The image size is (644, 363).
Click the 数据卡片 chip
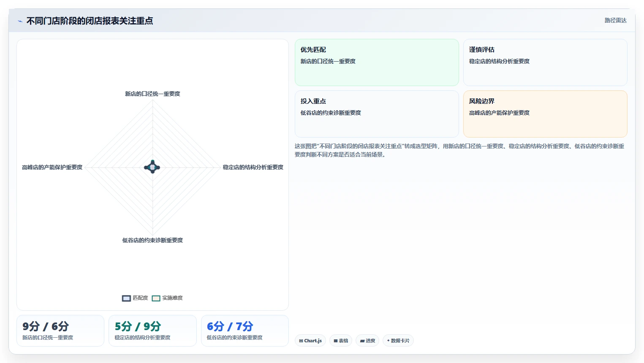coord(398,341)
